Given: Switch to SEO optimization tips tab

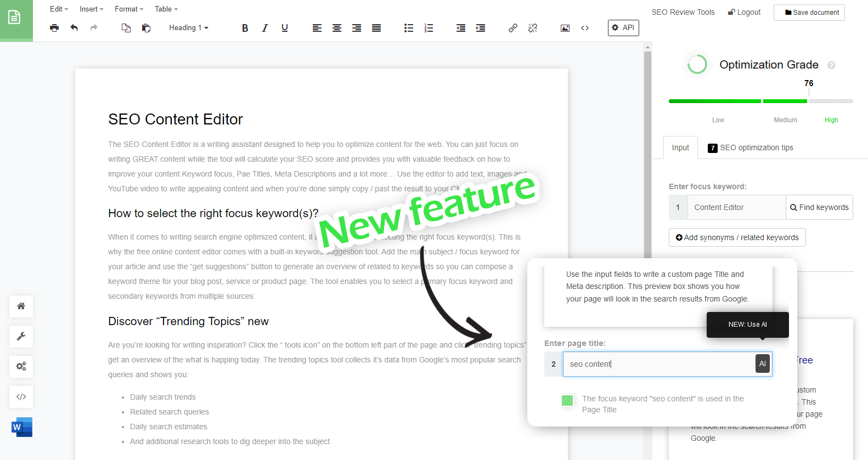Looking at the screenshot, I should tap(751, 147).
